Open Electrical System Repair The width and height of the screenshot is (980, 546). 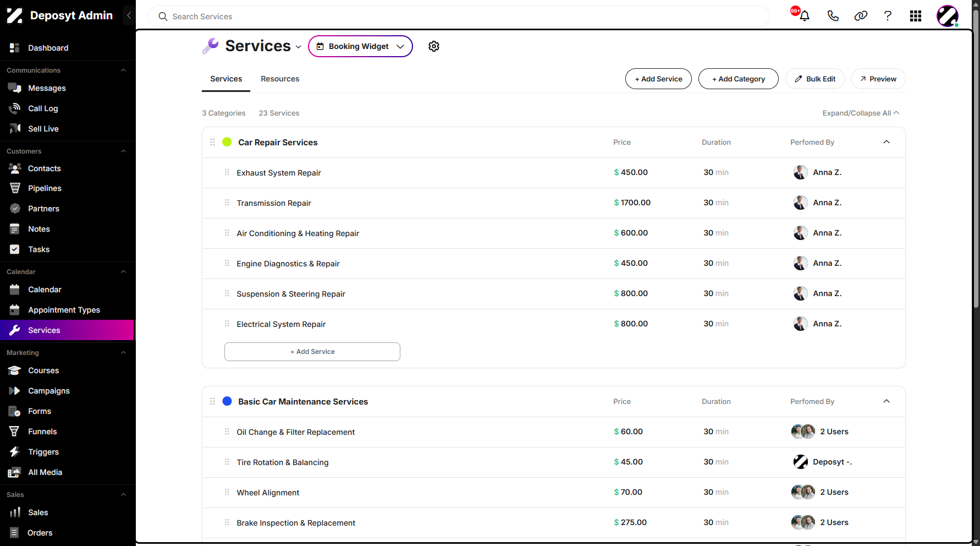pyautogui.click(x=281, y=324)
